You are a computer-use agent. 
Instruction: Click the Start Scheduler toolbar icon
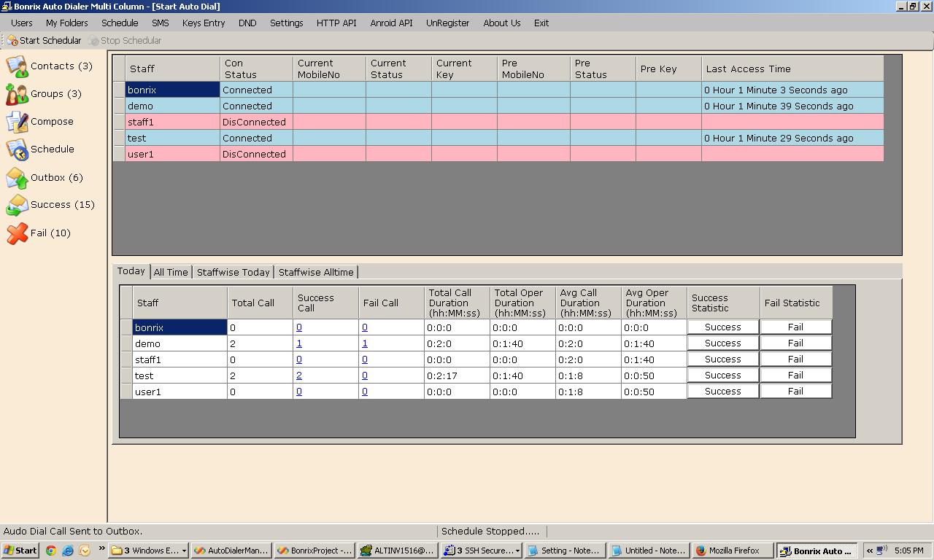pyautogui.click(x=12, y=41)
